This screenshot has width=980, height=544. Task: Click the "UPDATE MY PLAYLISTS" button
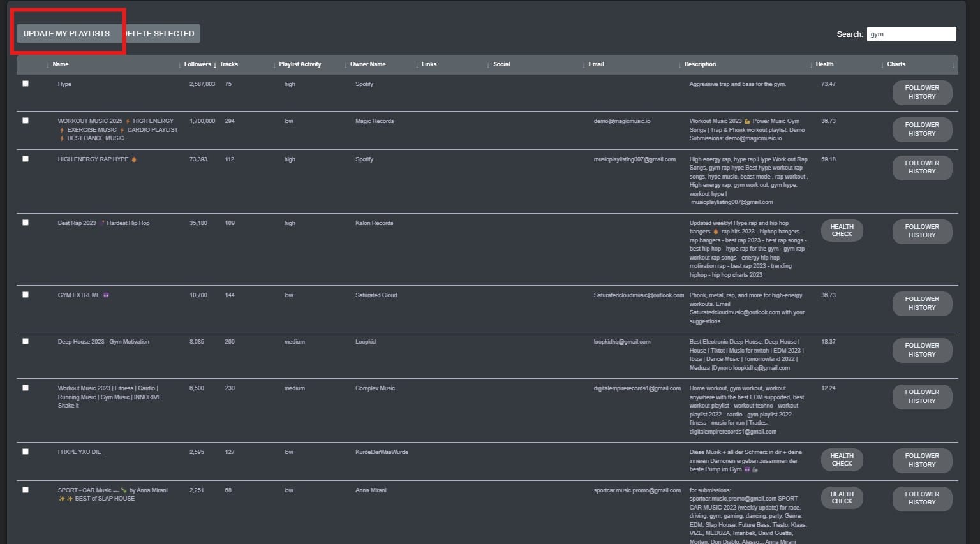click(x=66, y=33)
